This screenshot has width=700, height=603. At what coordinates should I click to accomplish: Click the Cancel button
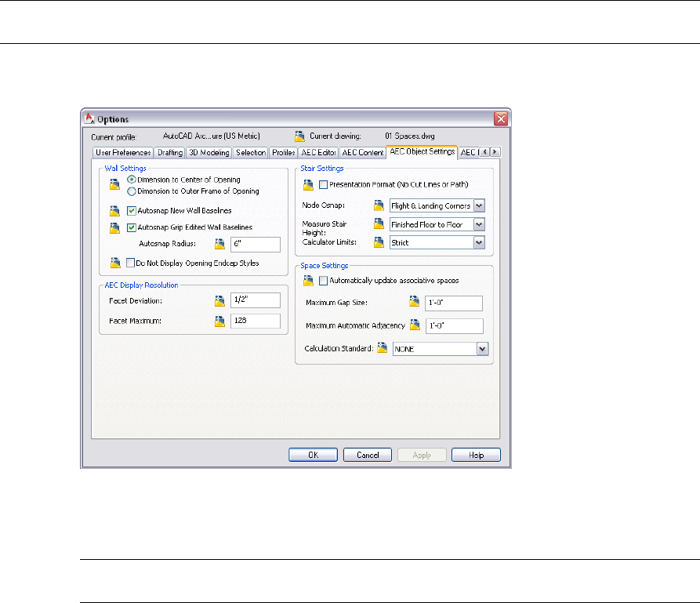coord(368,455)
